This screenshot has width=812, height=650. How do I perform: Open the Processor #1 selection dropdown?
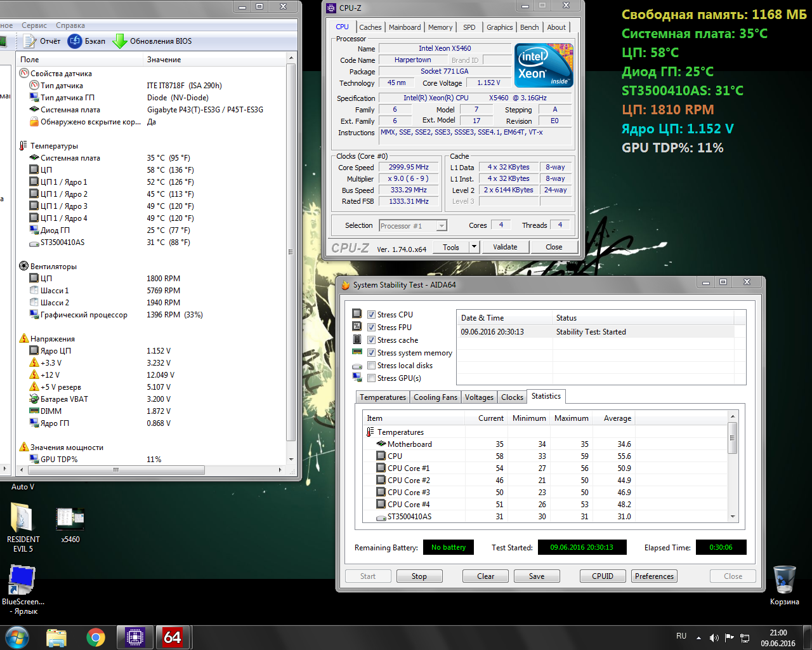click(x=413, y=225)
